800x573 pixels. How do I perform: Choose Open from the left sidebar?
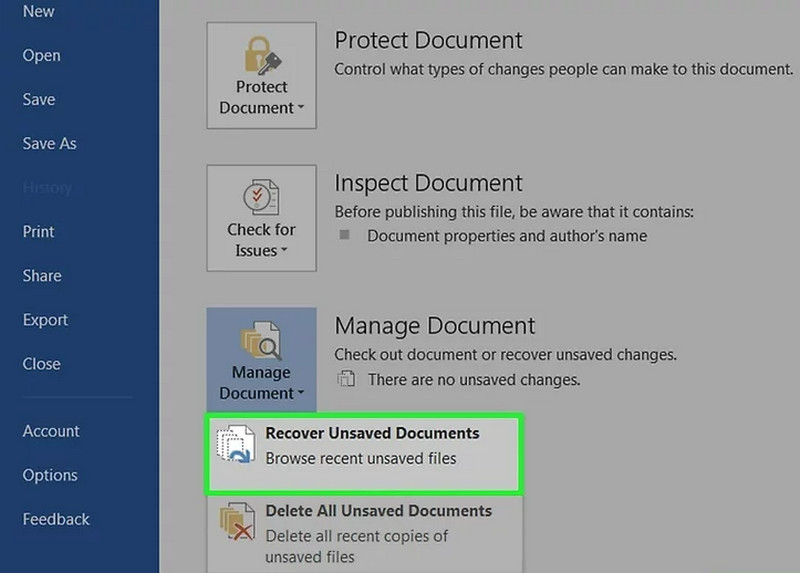pyautogui.click(x=42, y=56)
